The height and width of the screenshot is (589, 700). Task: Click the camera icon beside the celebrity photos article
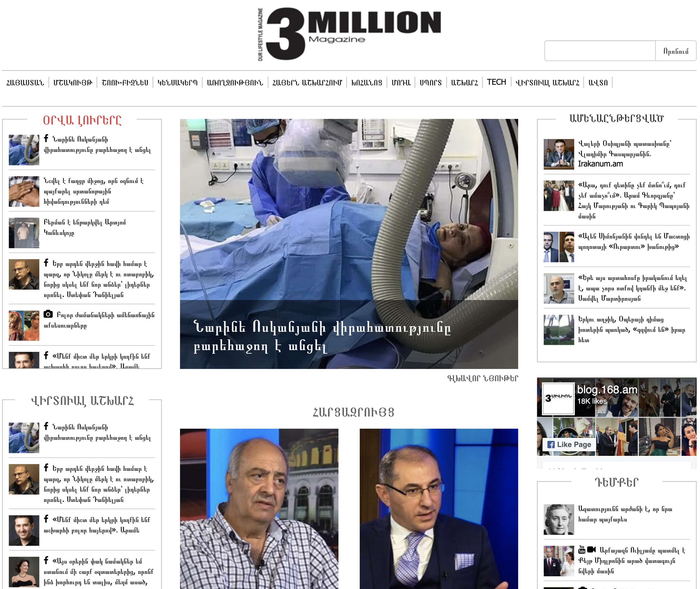[48, 314]
